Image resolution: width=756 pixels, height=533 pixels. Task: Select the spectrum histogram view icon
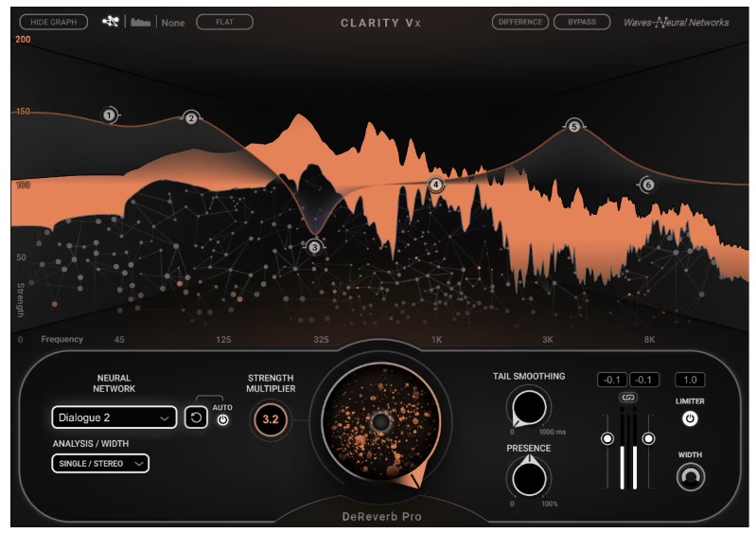(141, 22)
